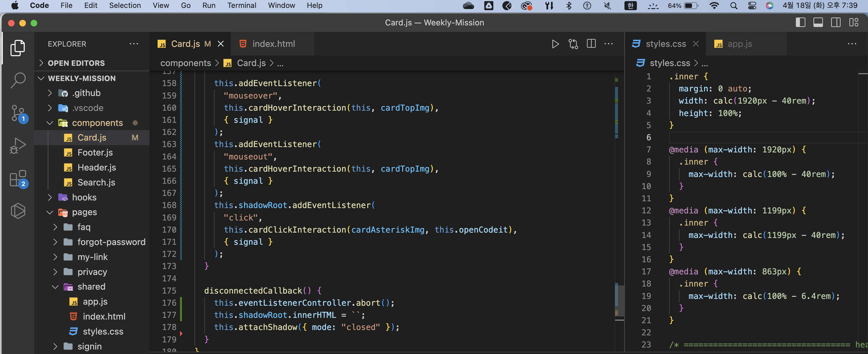The width and height of the screenshot is (868, 354).
Task: Click components breadcrumb in editor path
Action: click(x=185, y=63)
